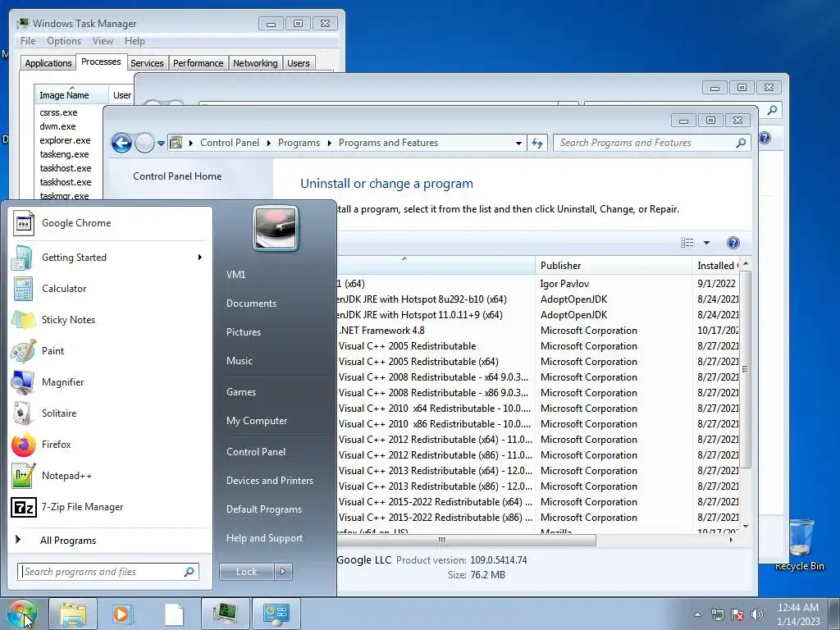Open My Computer from Start menu
Viewport: 840px width, 630px height.
pyautogui.click(x=257, y=421)
